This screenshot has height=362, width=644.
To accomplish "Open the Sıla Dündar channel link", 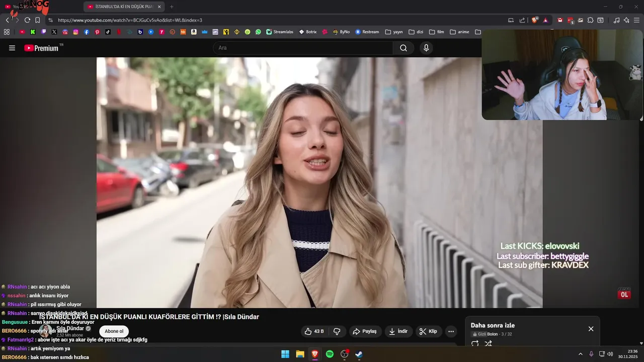I will 70,328.
